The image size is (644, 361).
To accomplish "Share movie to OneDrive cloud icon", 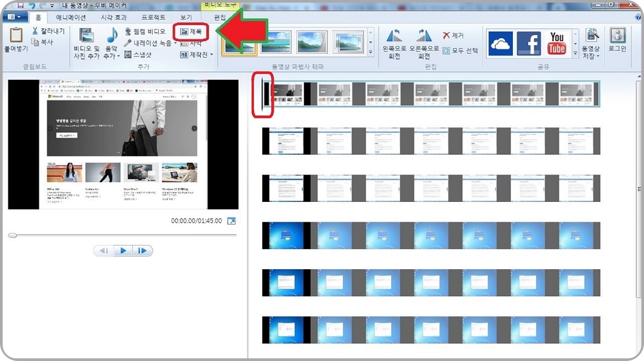I will 500,43.
